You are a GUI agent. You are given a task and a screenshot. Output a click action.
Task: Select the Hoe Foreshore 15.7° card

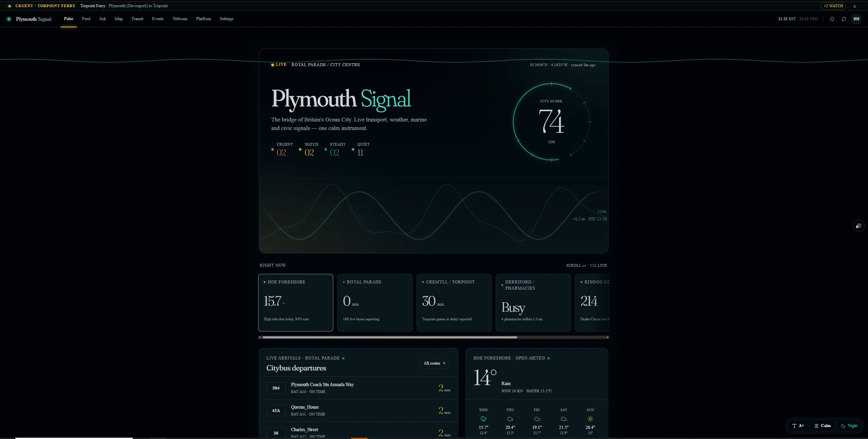click(295, 303)
